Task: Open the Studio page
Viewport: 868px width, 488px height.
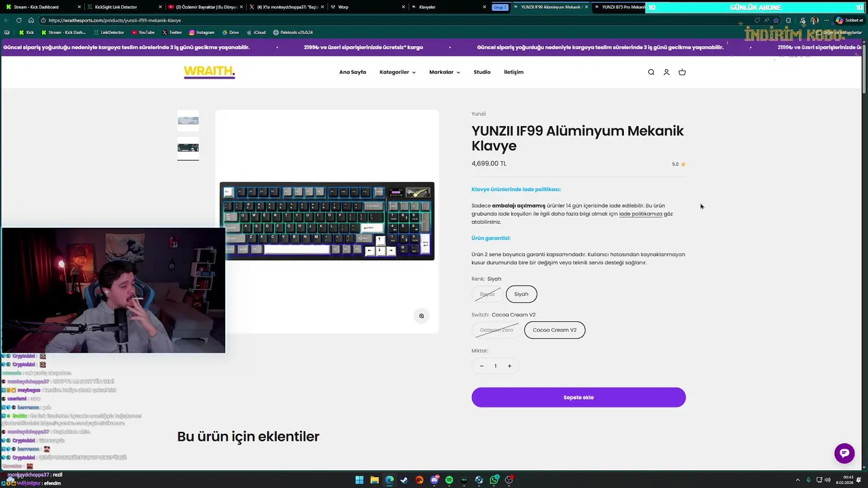Action: click(482, 73)
